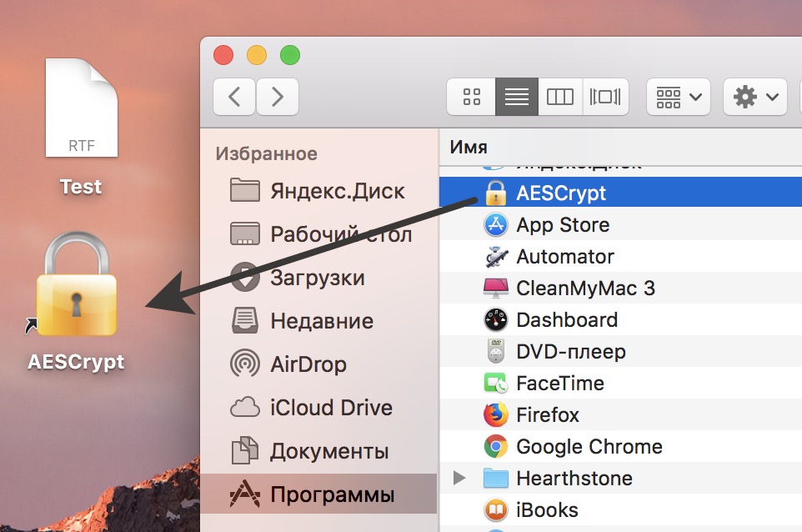This screenshot has height=532, width=802.
Task: Click the AESCrypt padlock icon in list
Action: click(x=496, y=193)
